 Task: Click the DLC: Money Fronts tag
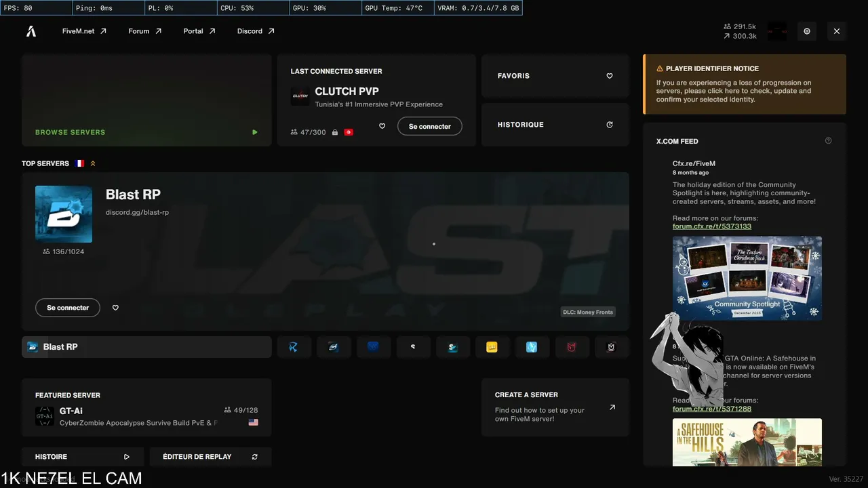click(x=588, y=312)
